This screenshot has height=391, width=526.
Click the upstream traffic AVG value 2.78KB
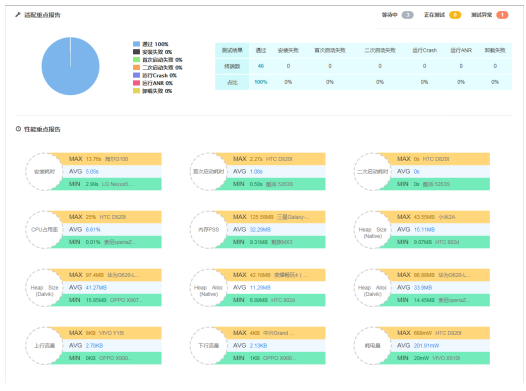(94, 346)
